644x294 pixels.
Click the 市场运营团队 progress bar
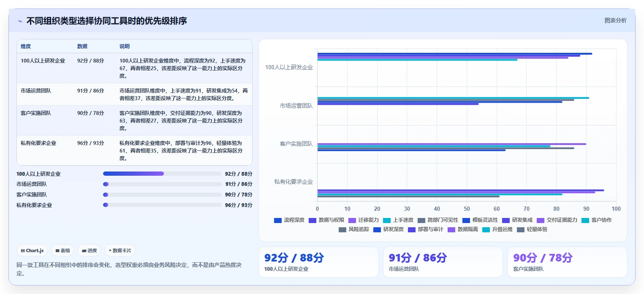pos(162,184)
